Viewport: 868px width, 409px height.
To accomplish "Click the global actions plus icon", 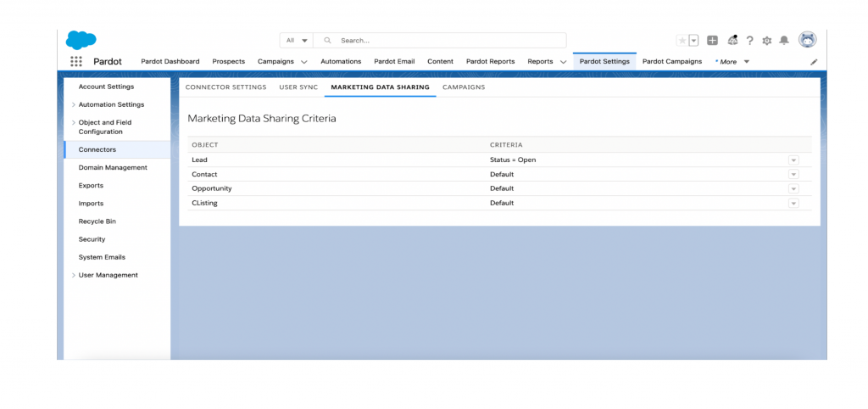I will click(712, 41).
